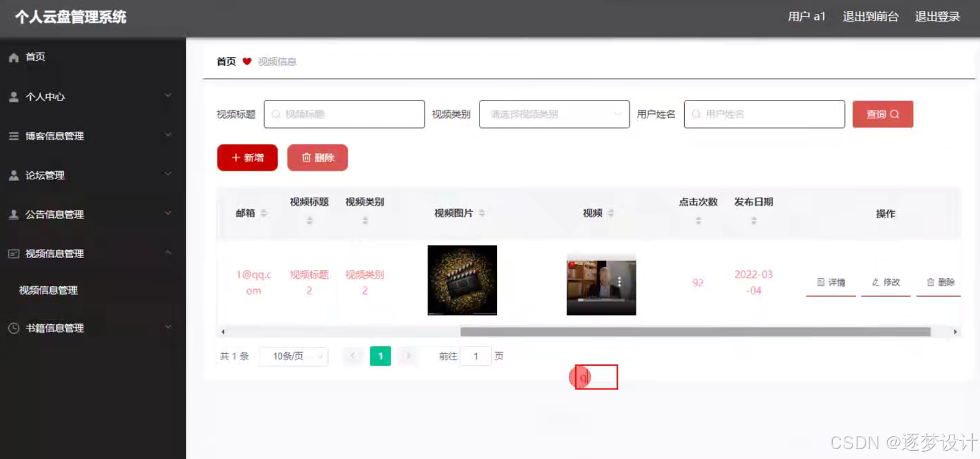The height and width of the screenshot is (459, 980).
Task: Sort by 点击次数 column arrows
Action: pyautogui.click(x=699, y=221)
